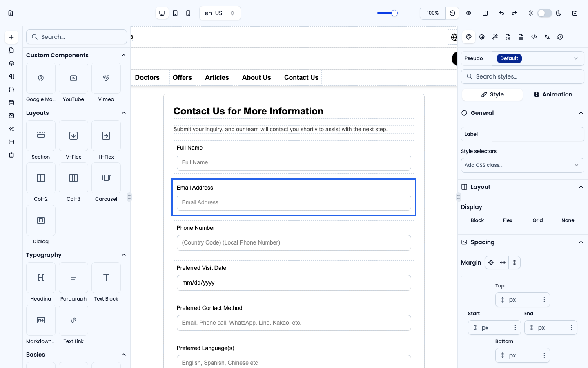588x368 pixels.
Task: Open the curly braces variables icon
Action: tap(11, 90)
